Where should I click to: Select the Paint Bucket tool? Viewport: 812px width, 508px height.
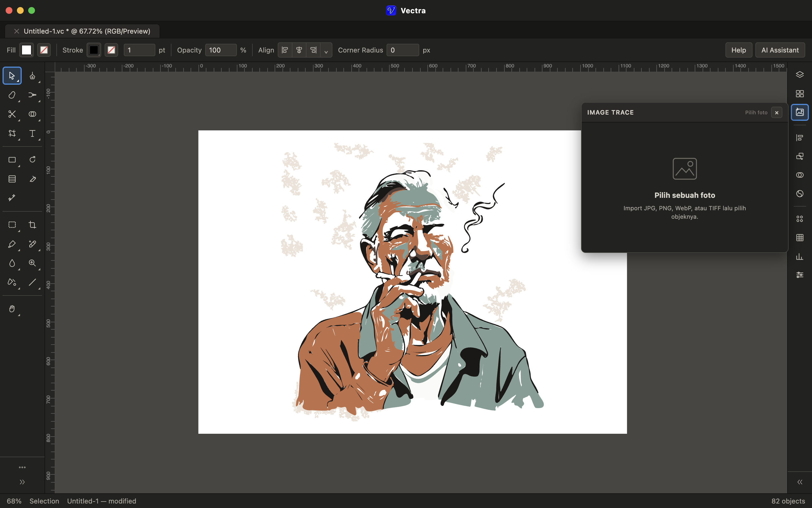tap(12, 282)
